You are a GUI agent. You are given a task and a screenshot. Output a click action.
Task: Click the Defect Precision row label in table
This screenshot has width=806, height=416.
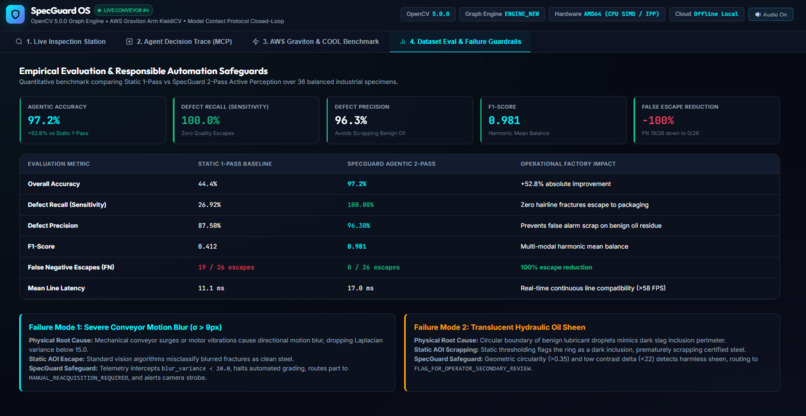(53, 226)
